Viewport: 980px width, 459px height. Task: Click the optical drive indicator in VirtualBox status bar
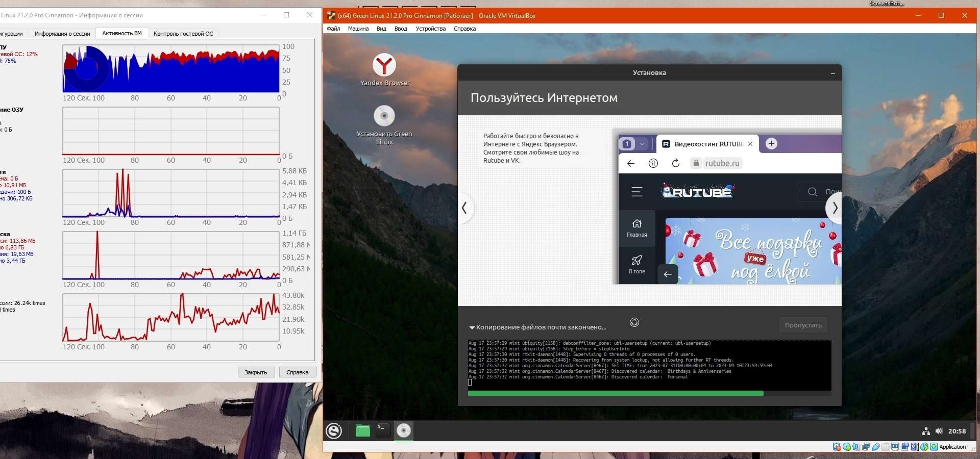pos(847,447)
